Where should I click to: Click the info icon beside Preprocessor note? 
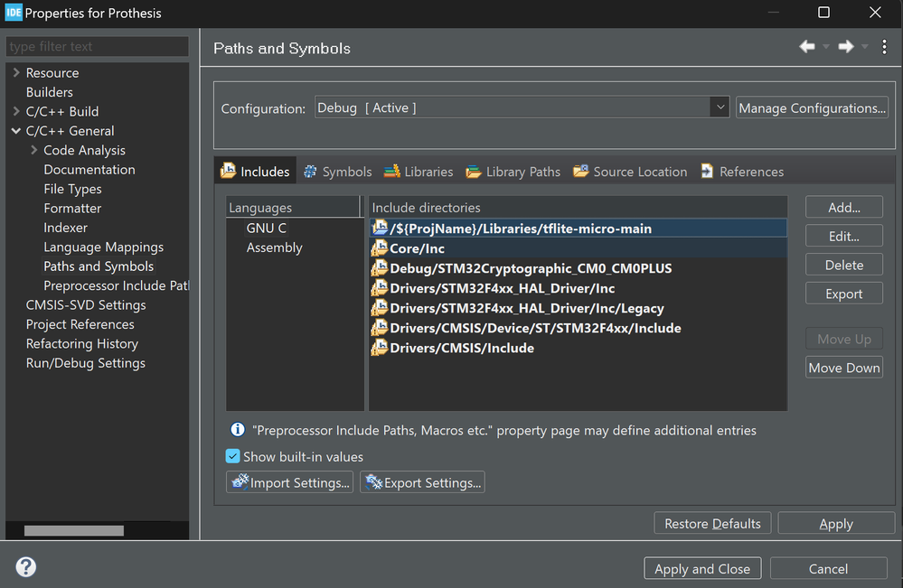click(x=238, y=430)
